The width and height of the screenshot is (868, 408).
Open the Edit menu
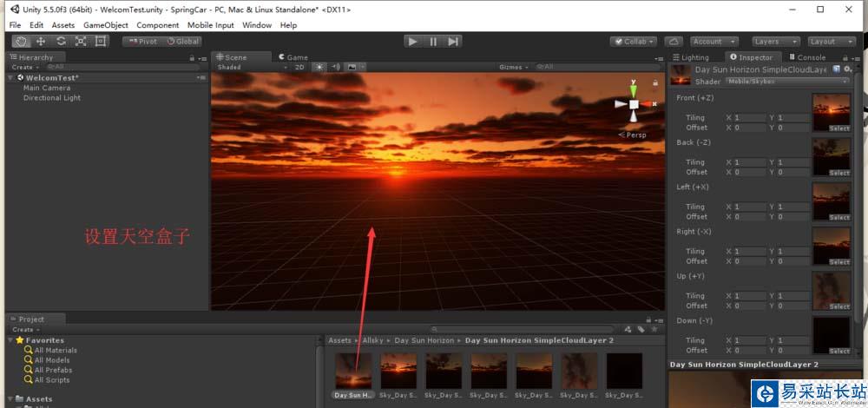click(x=36, y=25)
